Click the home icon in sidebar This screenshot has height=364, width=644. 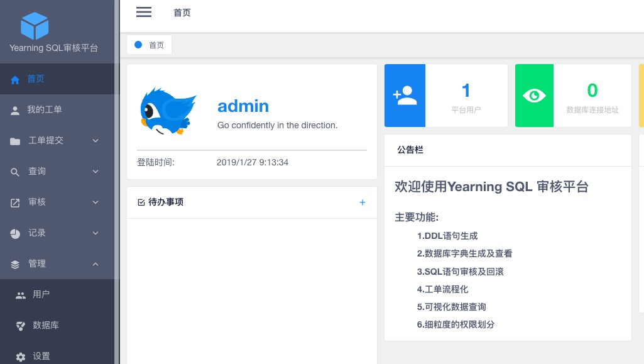[15, 79]
